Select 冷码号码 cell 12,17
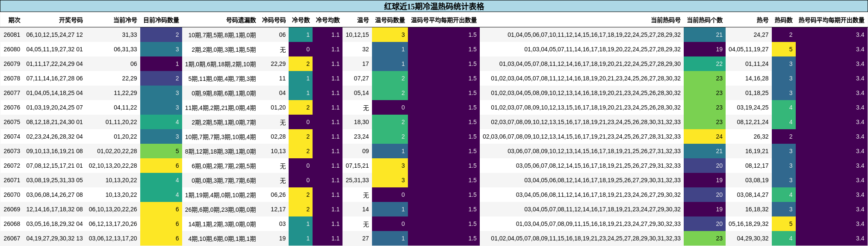Image resolution: width=868 pixels, height=246 pixels. point(278,209)
